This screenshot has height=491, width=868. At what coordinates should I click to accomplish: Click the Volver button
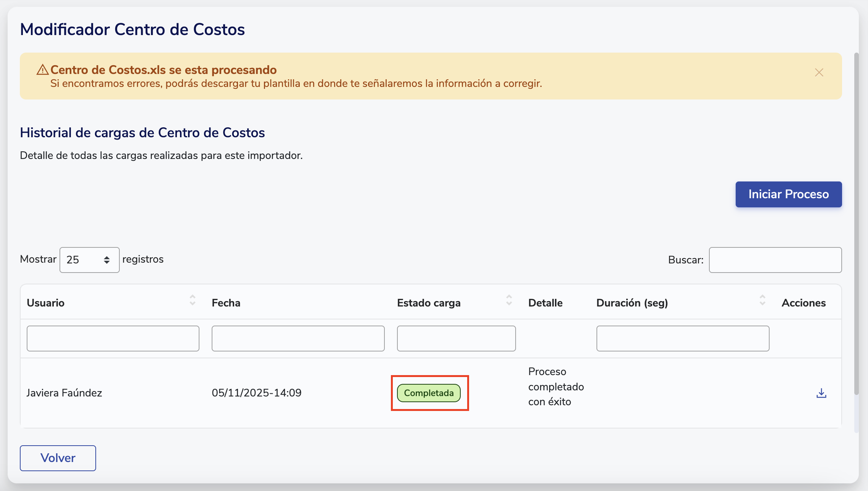(x=58, y=458)
